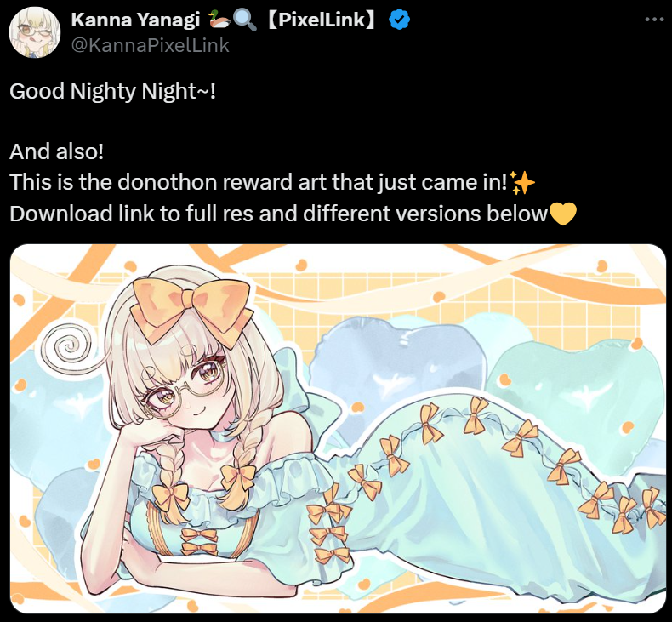Open the attached donothon artwork image

coord(339,429)
